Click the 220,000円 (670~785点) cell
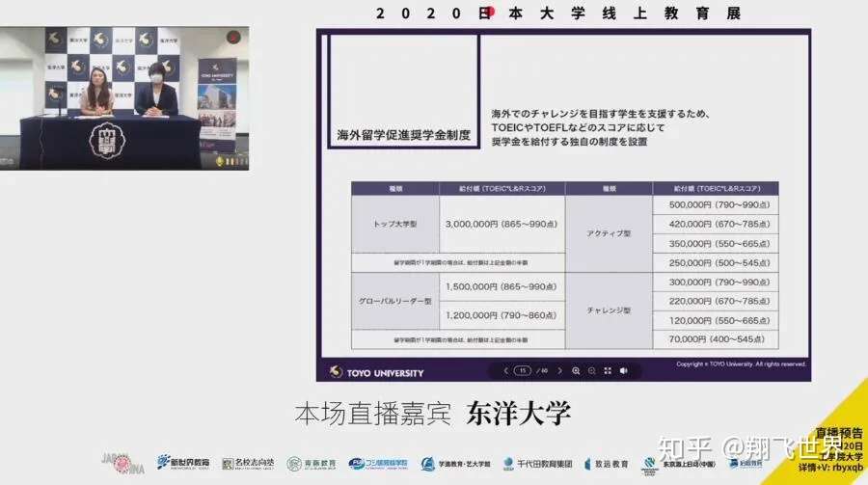868x485 pixels. 716,301
